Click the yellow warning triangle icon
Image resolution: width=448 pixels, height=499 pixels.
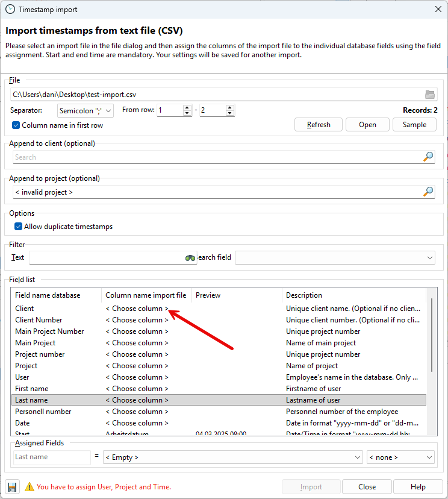point(29,487)
